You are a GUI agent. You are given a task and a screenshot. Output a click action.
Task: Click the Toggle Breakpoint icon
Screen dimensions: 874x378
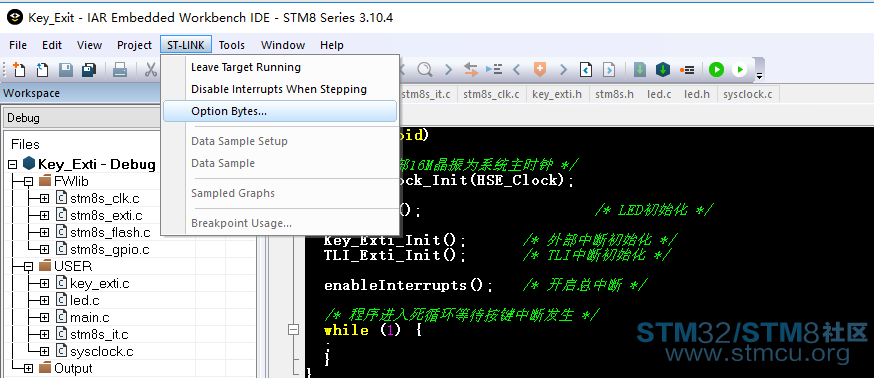(x=687, y=70)
